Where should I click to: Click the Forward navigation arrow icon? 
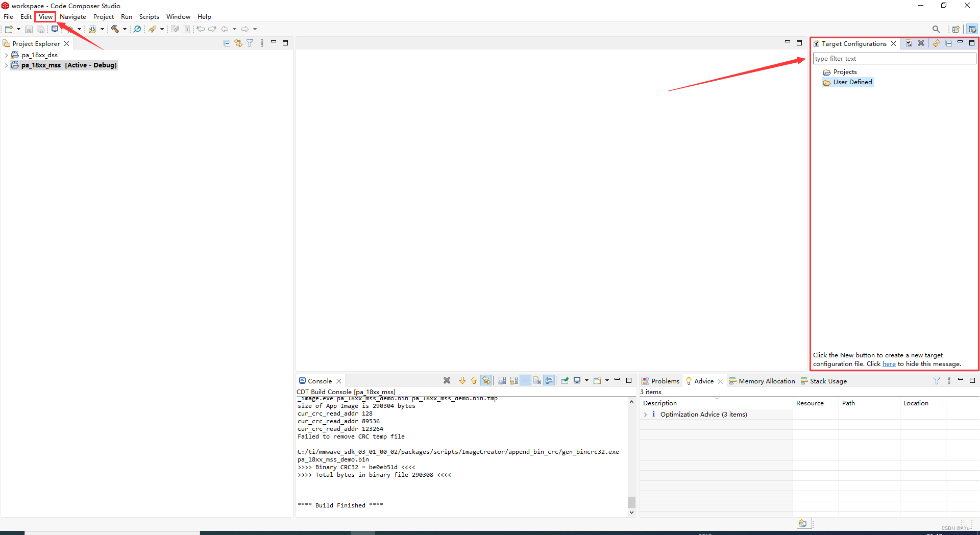coord(245,29)
